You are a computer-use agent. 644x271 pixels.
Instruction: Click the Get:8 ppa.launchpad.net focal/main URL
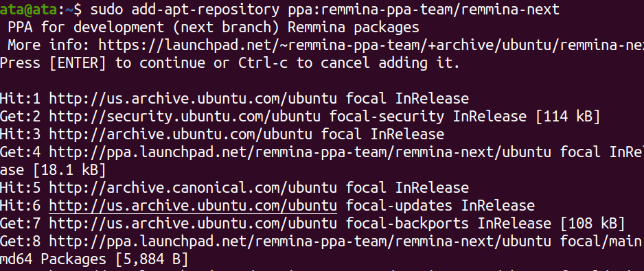(x=300, y=241)
